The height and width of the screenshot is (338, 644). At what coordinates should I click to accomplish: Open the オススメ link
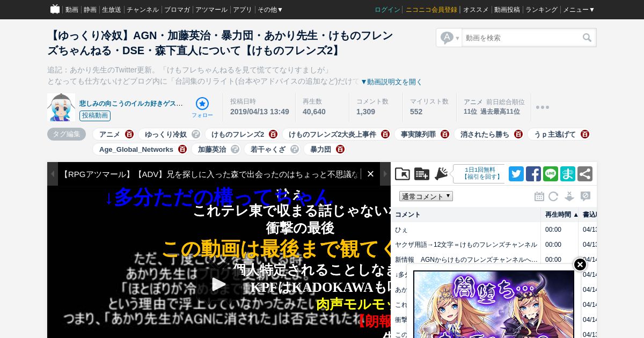(476, 10)
